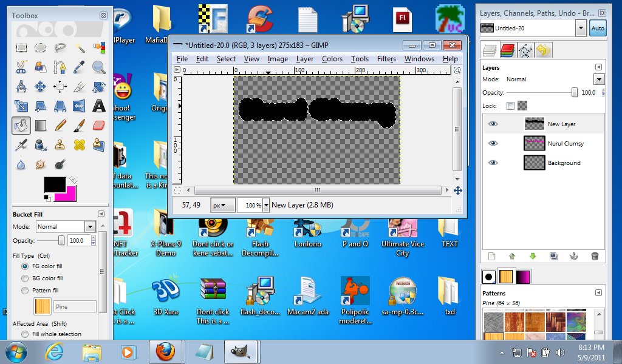Select the Measure compass tool
622x364 pixels.
(x=21, y=86)
